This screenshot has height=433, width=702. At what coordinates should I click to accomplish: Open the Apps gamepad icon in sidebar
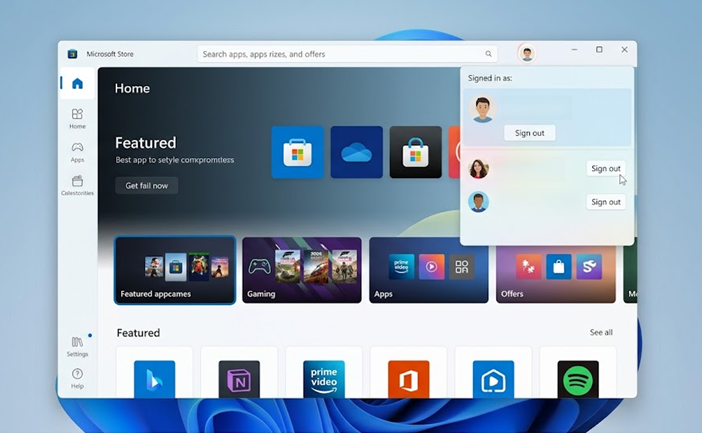point(77,152)
